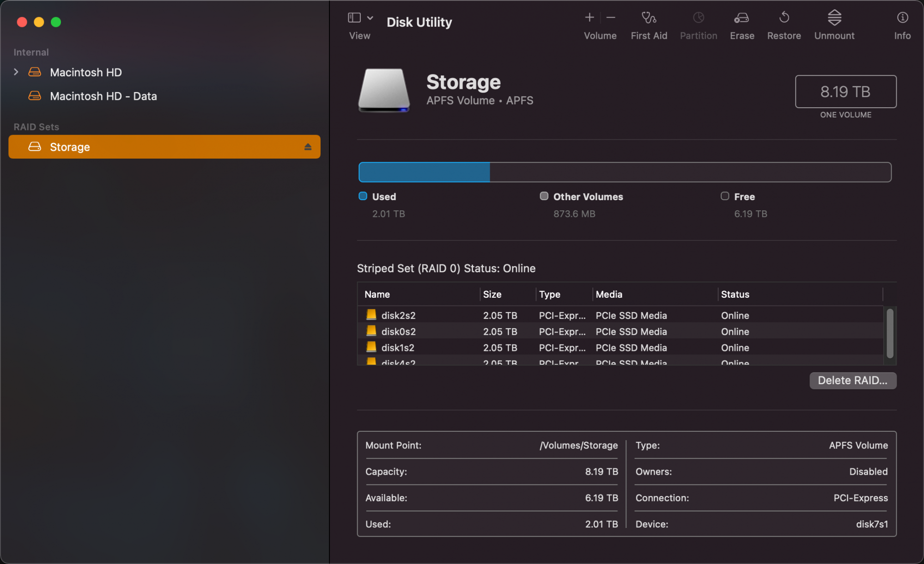Click the Status column header
The image size is (924, 564).
pos(735,294)
